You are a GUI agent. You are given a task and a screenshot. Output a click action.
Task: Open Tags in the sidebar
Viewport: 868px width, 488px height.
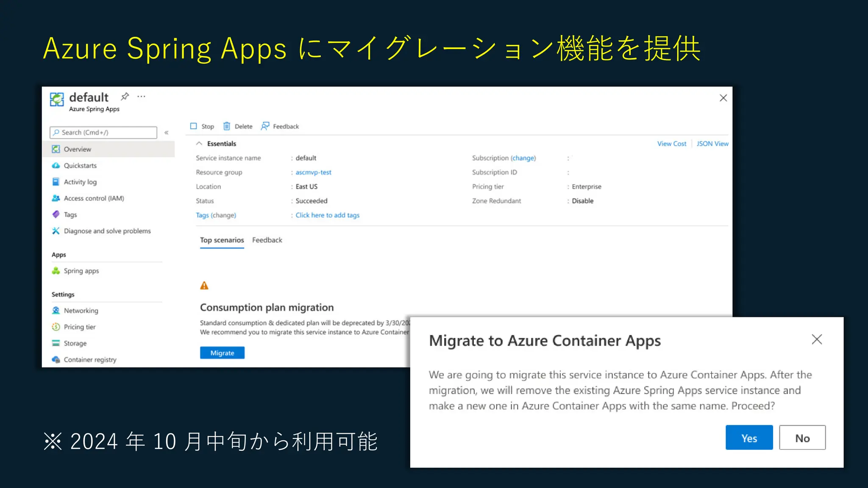pyautogui.click(x=70, y=215)
